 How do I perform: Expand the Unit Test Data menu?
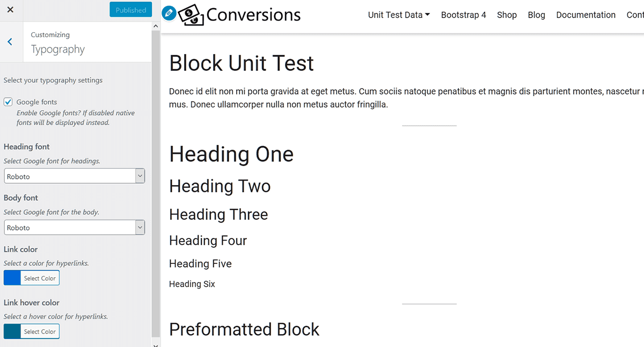coord(399,15)
